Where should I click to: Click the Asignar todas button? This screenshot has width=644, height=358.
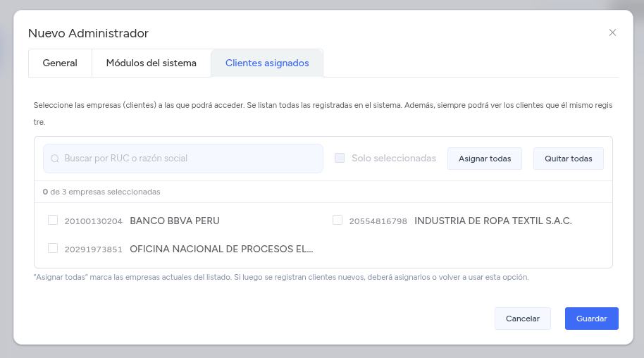click(x=485, y=159)
